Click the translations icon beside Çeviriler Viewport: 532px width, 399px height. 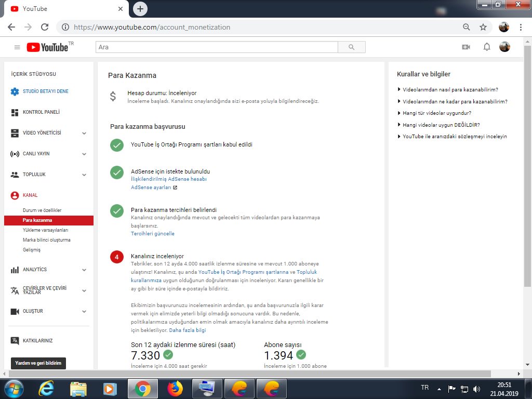click(15, 290)
